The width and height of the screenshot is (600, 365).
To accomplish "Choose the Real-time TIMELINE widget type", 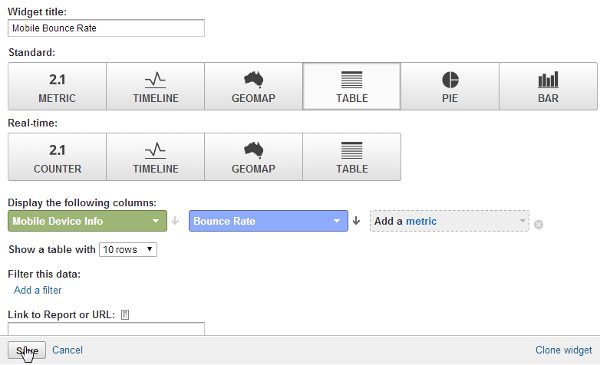I will click(x=155, y=157).
